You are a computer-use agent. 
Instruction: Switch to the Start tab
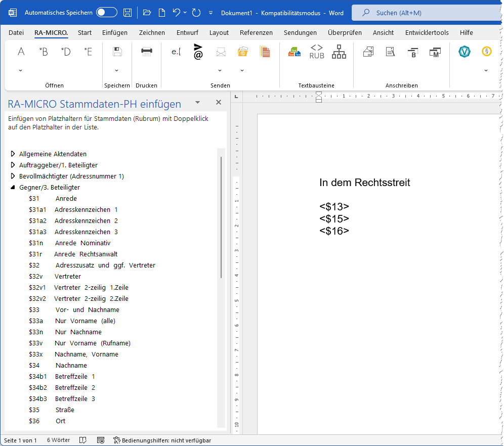click(85, 32)
